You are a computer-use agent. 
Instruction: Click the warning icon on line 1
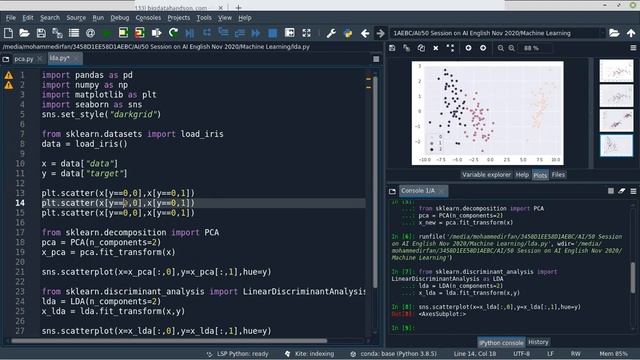coord(9,75)
